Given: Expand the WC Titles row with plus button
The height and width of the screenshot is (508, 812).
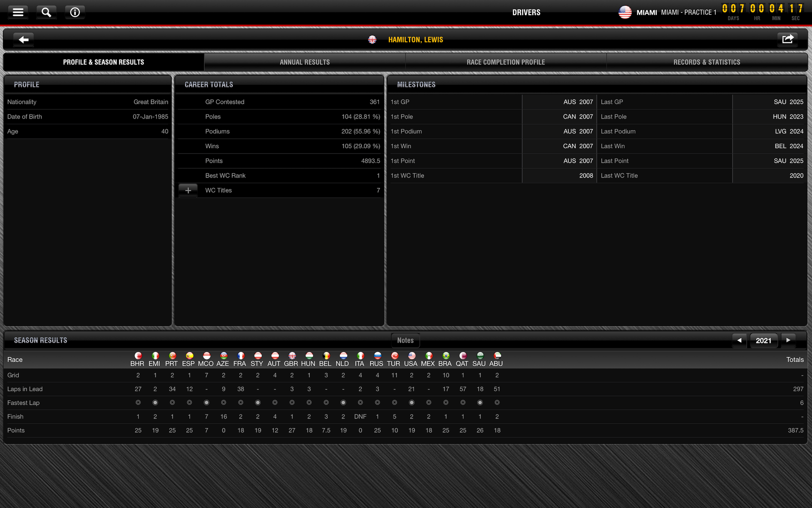Looking at the screenshot, I should [x=188, y=190].
